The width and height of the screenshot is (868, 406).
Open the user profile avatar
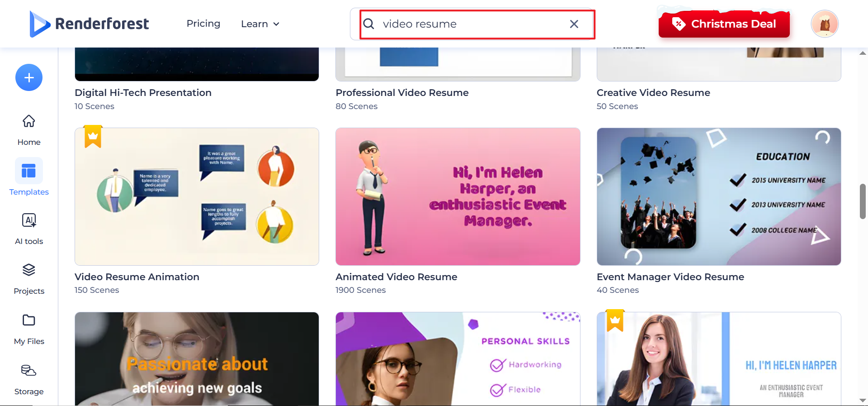tap(824, 24)
